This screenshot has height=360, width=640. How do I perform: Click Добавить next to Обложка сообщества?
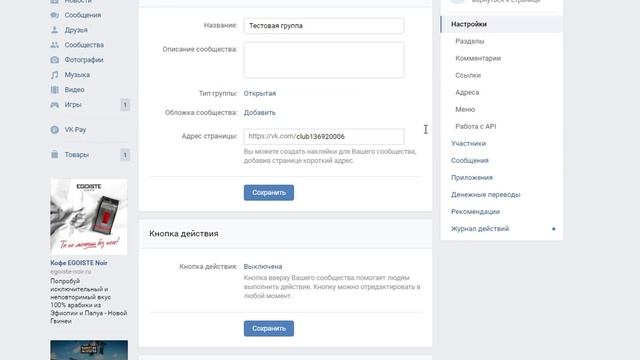click(x=260, y=113)
